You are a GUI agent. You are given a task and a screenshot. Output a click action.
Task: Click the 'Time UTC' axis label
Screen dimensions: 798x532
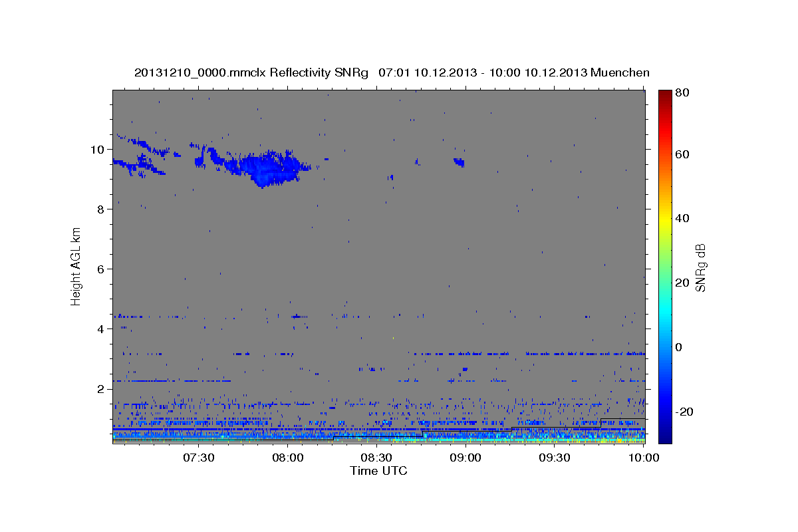pos(378,471)
